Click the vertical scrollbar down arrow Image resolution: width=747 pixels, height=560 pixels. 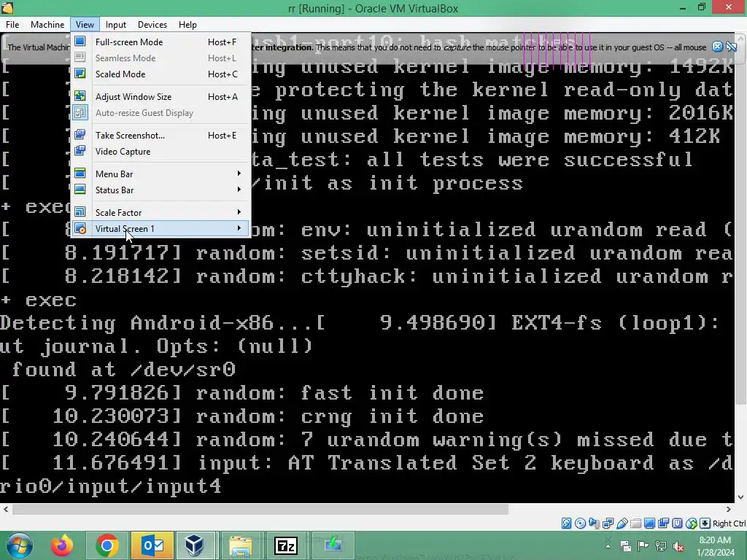pos(741,497)
